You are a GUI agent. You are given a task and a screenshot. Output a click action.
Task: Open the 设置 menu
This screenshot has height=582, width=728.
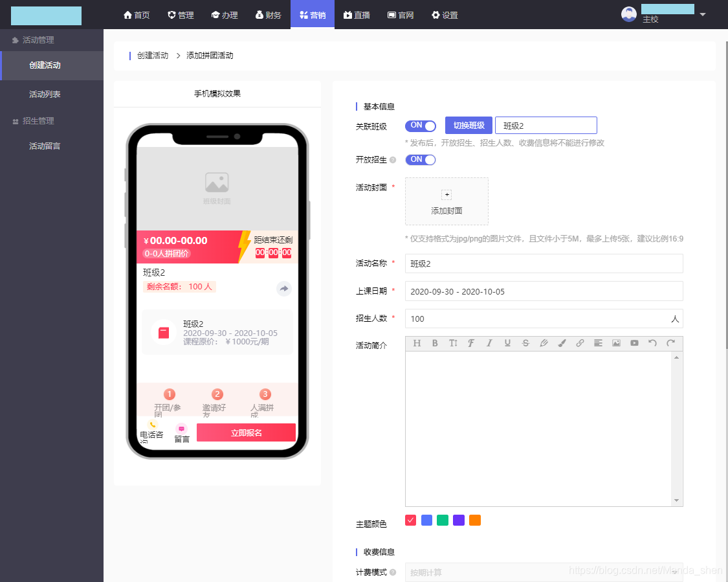tap(445, 15)
